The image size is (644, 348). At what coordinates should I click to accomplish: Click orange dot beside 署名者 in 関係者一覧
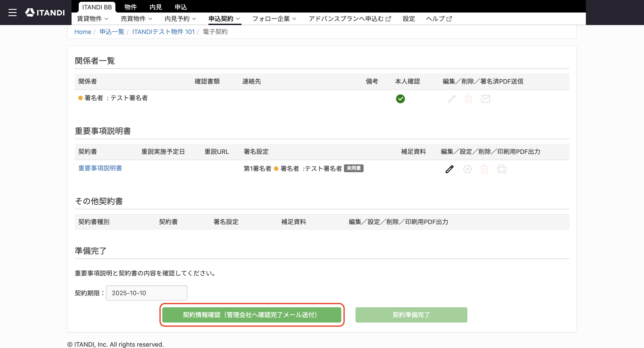80,98
